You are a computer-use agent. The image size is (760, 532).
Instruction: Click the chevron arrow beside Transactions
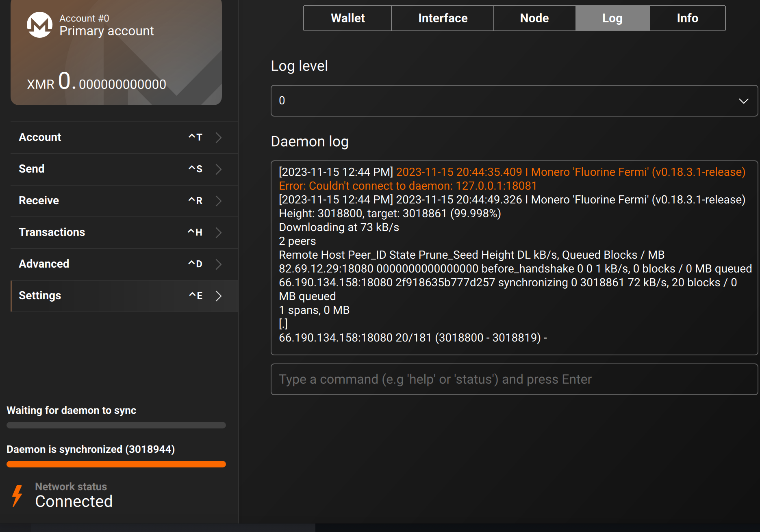tap(219, 232)
